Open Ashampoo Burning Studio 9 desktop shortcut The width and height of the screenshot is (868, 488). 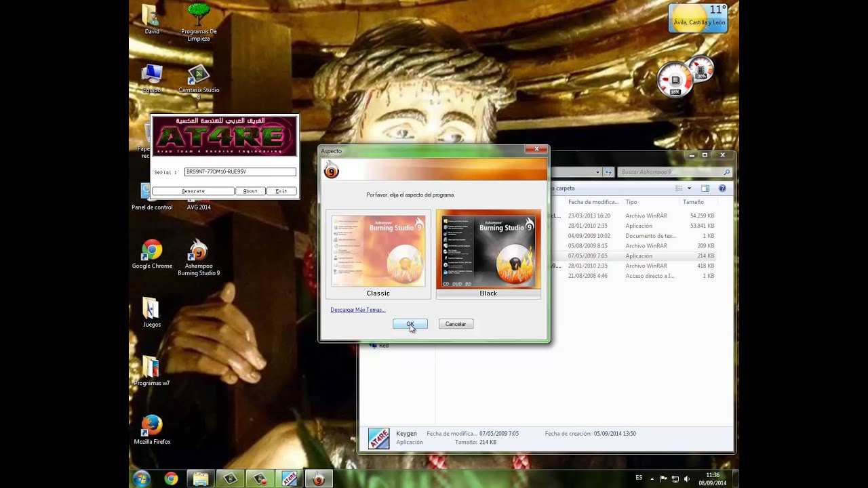(199, 258)
